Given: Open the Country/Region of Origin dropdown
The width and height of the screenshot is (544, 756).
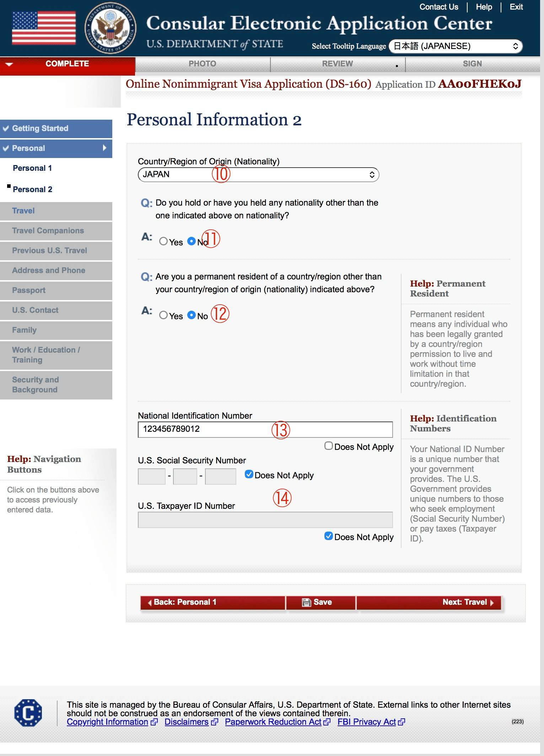Looking at the screenshot, I should coord(259,175).
